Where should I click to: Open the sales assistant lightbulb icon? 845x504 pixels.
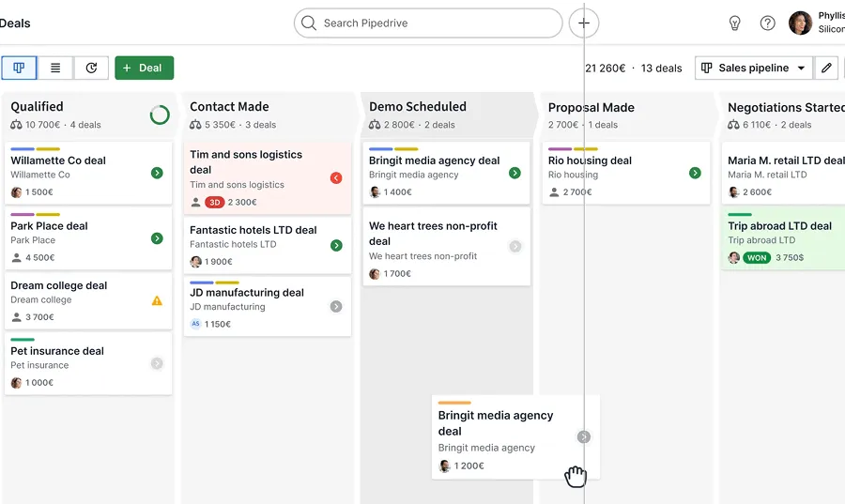point(734,23)
